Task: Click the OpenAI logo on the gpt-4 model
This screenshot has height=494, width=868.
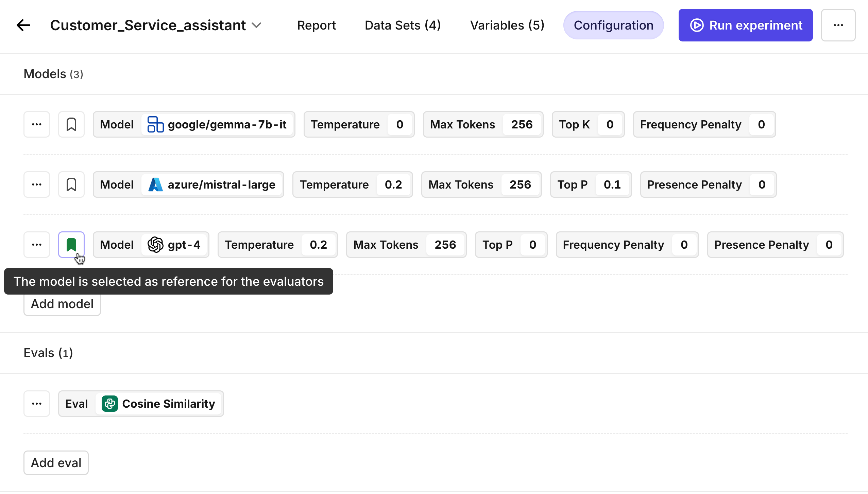Action: tap(155, 245)
